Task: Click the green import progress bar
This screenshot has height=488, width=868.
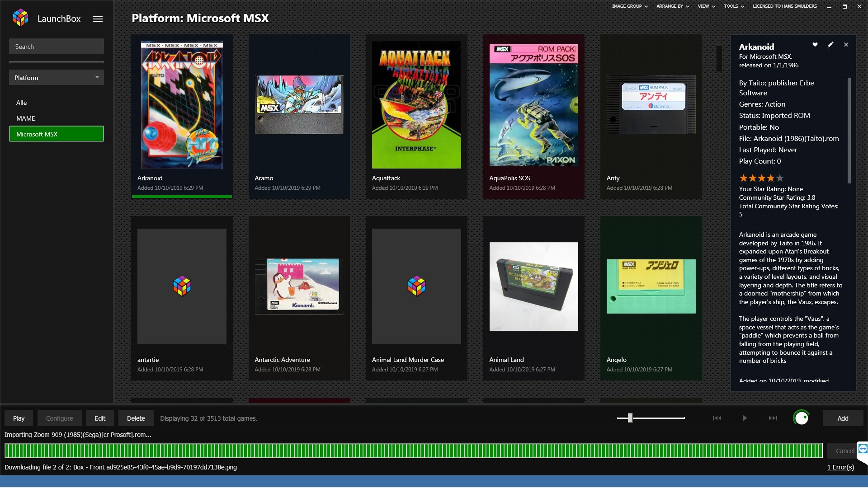Action: coord(413,451)
